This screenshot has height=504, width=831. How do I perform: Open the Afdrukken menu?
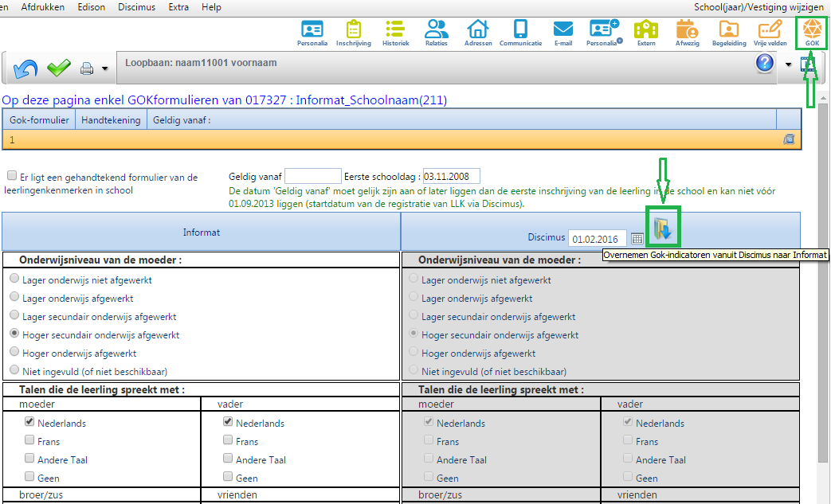pos(43,7)
